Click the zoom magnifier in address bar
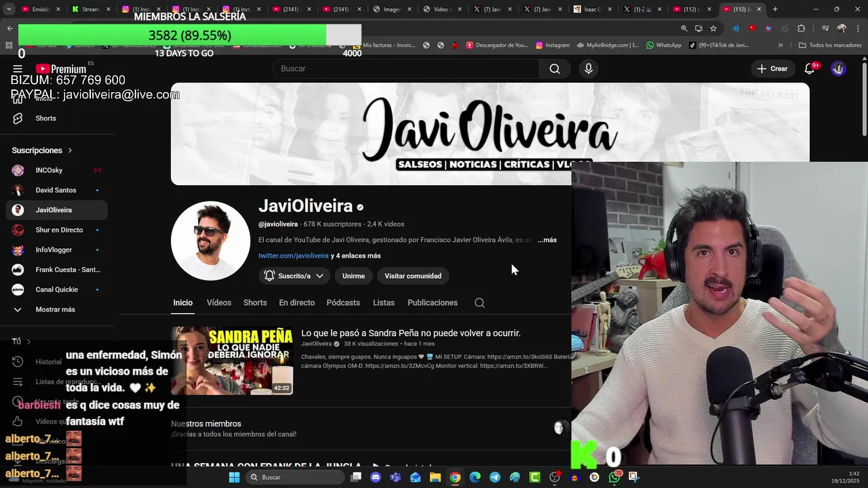The width and height of the screenshot is (868, 488). (x=684, y=28)
